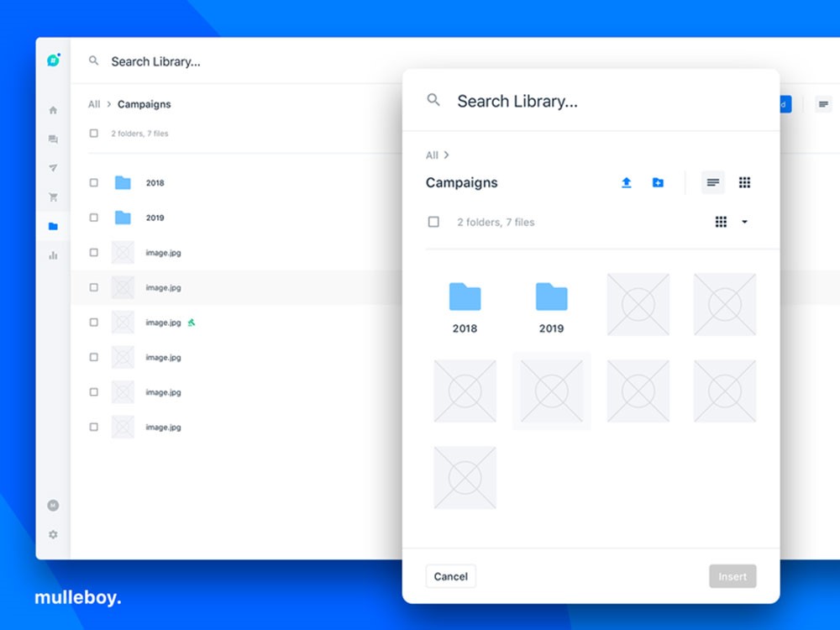Click the Cancel button
Image resolution: width=840 pixels, height=630 pixels.
450,576
